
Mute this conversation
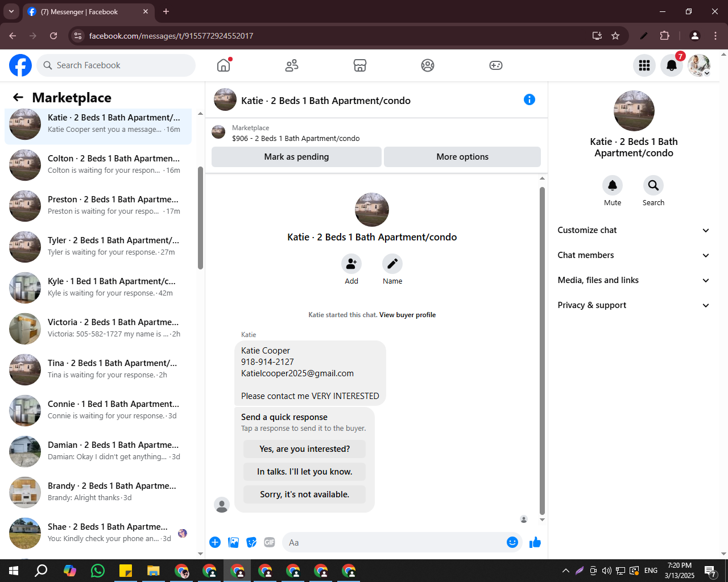(x=613, y=185)
